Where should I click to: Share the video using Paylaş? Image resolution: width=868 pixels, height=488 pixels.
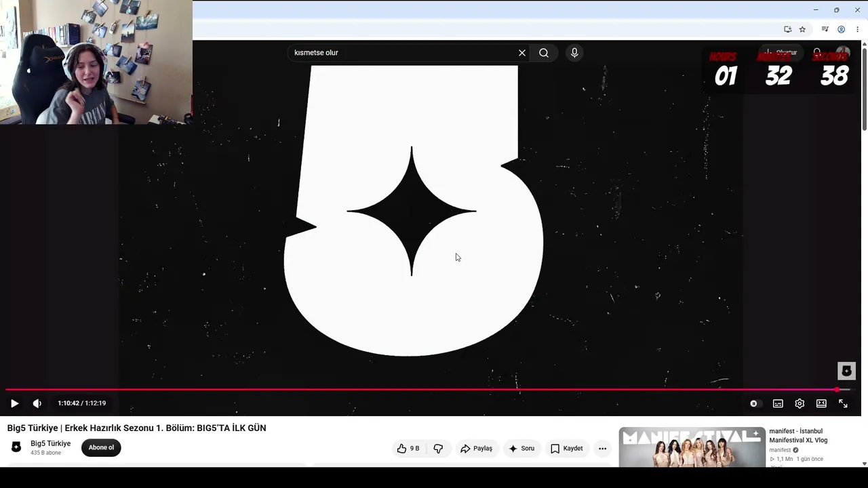coord(476,449)
